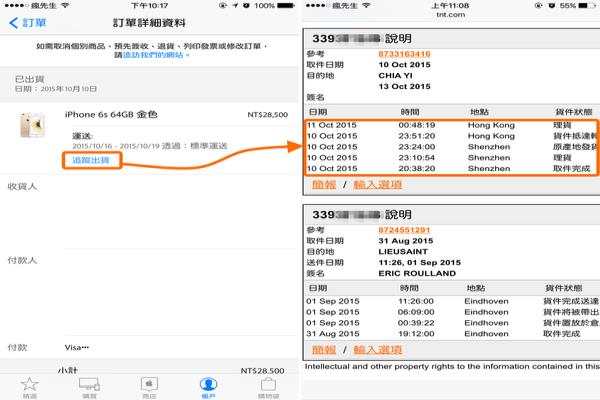Tap the tnt.com address bar
600x400 pixels.
coord(451,15)
